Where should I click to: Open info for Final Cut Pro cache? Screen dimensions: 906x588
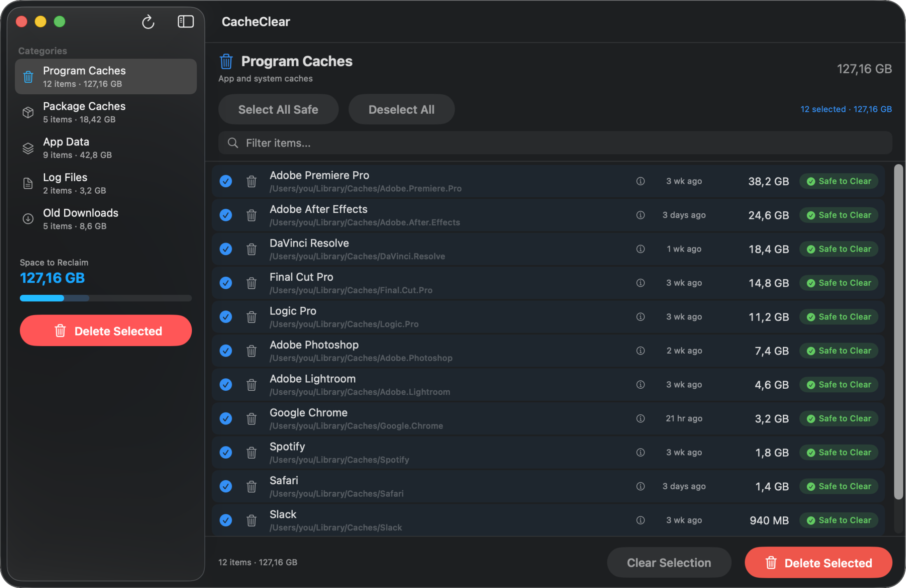(x=640, y=283)
